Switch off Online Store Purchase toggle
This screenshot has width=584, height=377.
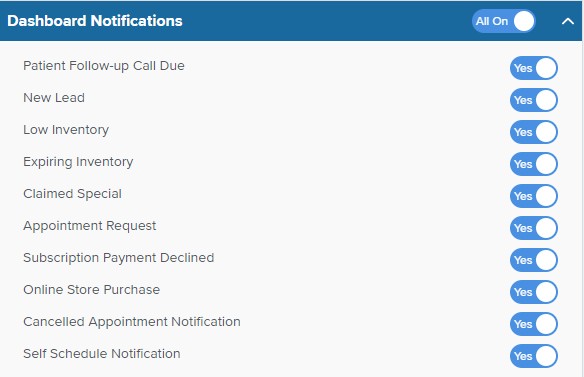(x=534, y=292)
